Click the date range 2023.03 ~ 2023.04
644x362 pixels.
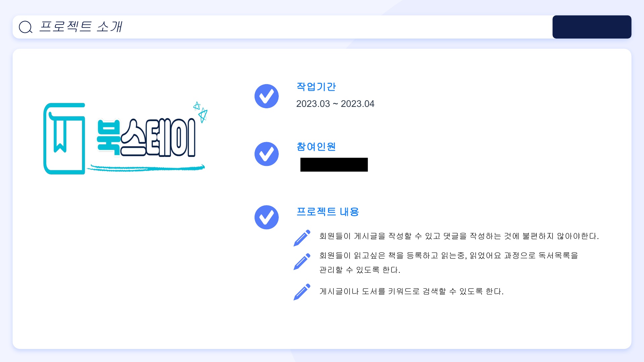tap(335, 104)
